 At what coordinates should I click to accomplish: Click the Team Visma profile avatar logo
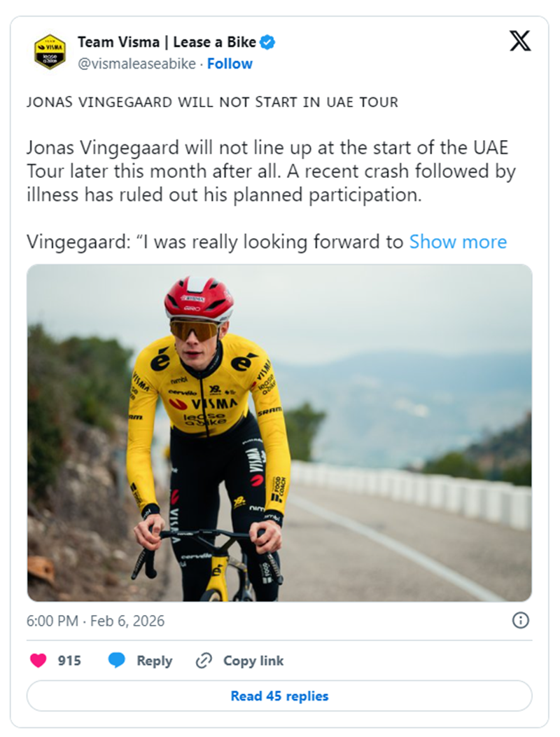(50, 53)
